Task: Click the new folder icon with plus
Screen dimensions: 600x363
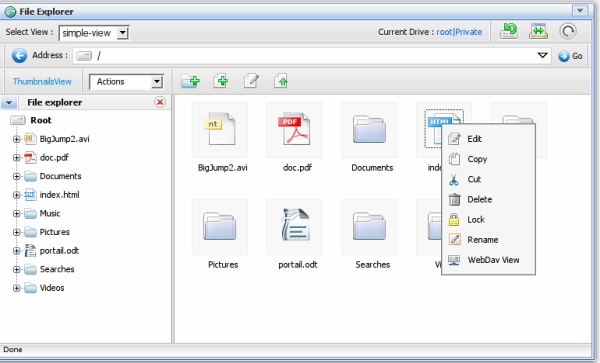Action: 191,81
